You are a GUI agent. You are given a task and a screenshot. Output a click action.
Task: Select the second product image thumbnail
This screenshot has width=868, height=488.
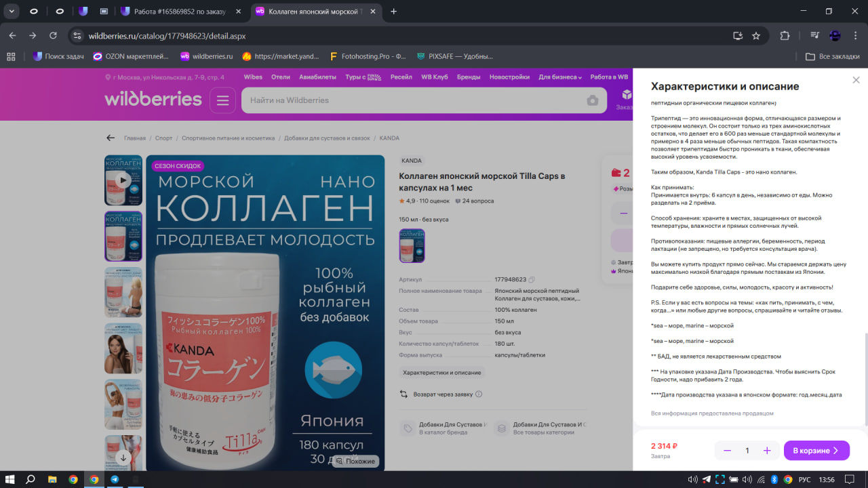[x=123, y=236]
